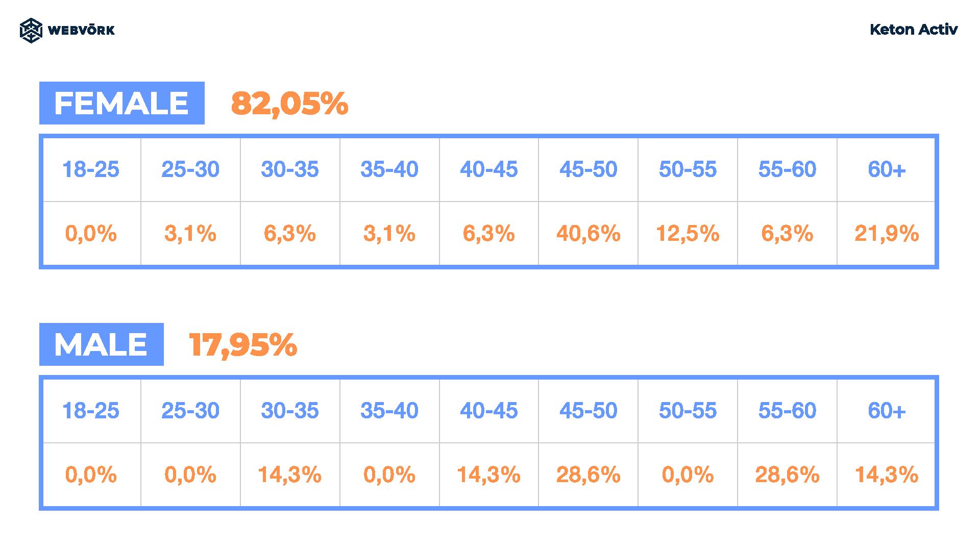Image resolution: width=980 pixels, height=551 pixels.
Task: Click the female 40,6% value cell
Action: click(588, 234)
